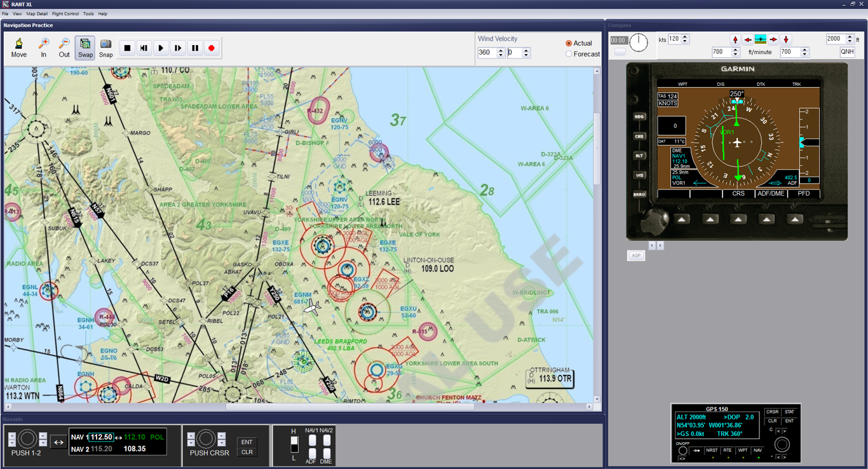
Task: Click the PUSH CRSR knob
Action: [205, 439]
